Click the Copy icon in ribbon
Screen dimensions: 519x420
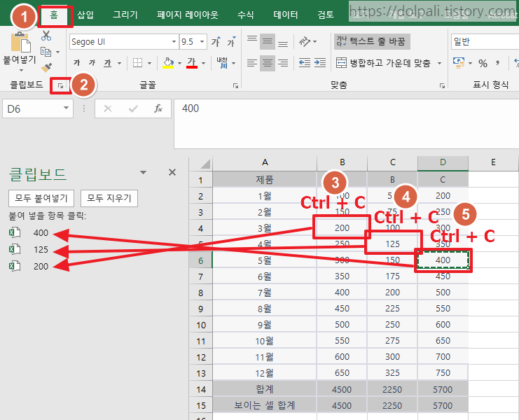[x=46, y=52]
